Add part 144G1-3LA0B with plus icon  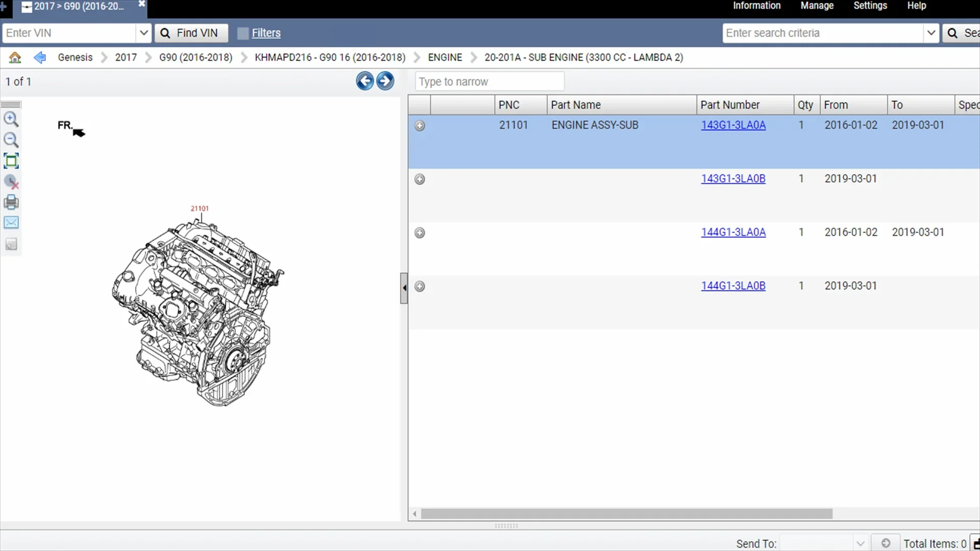pos(420,286)
